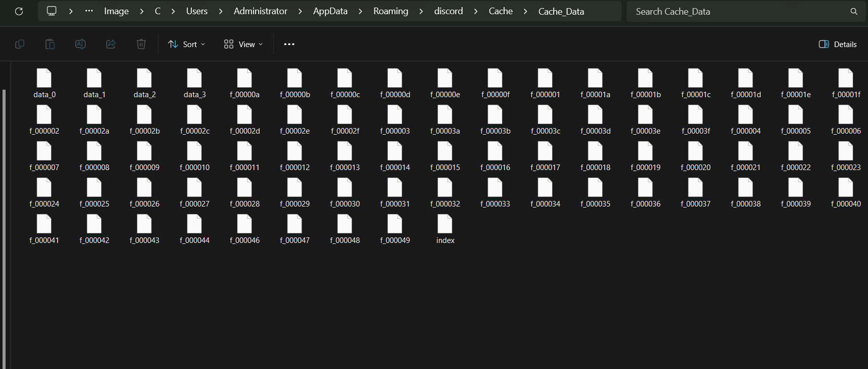This screenshot has height=369, width=868.
Task: Open the Sort dropdown menu
Action: tap(187, 44)
